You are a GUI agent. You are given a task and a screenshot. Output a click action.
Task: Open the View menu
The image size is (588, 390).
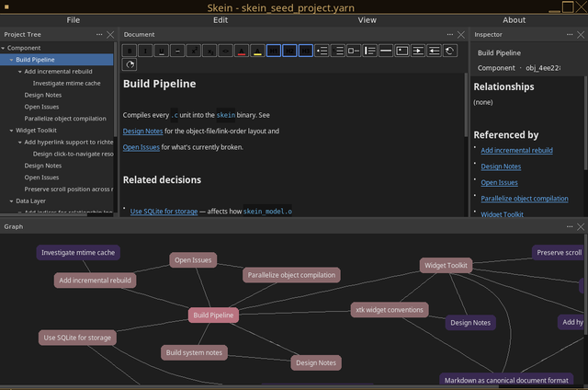pyautogui.click(x=367, y=20)
